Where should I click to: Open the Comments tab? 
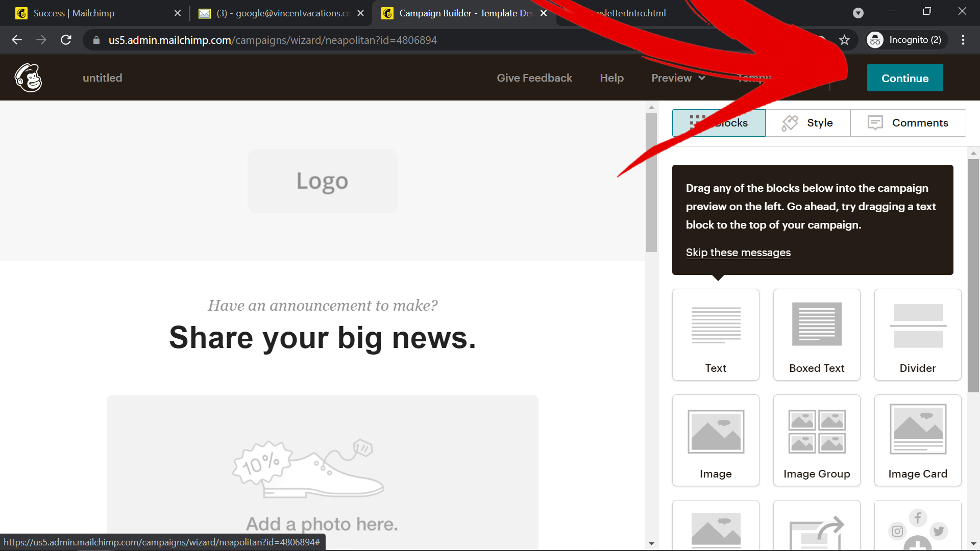point(908,123)
